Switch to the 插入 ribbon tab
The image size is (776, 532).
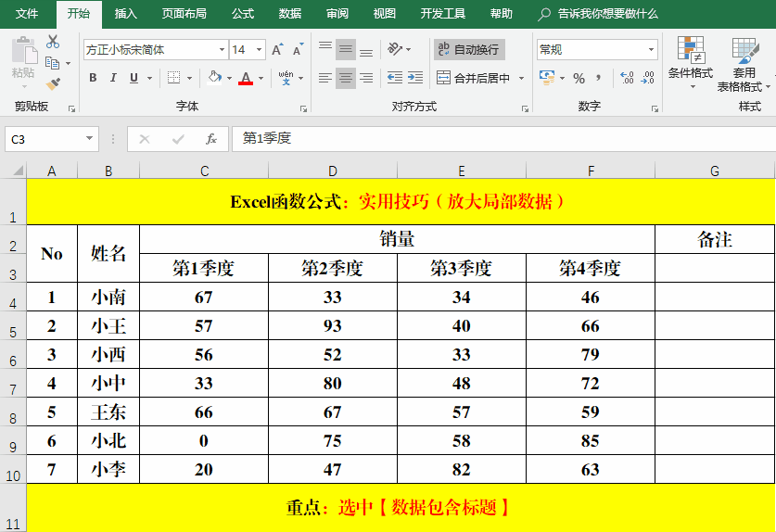click(x=125, y=14)
